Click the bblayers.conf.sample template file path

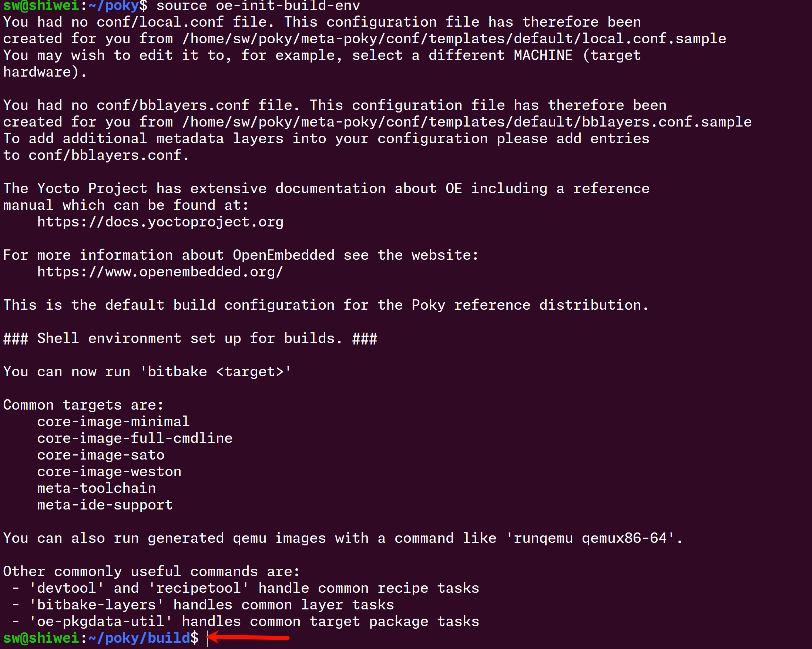(x=467, y=122)
